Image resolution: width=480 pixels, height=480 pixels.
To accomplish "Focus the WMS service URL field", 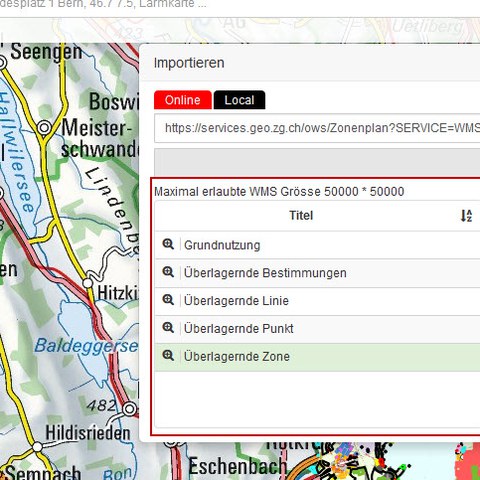I will pos(317,128).
